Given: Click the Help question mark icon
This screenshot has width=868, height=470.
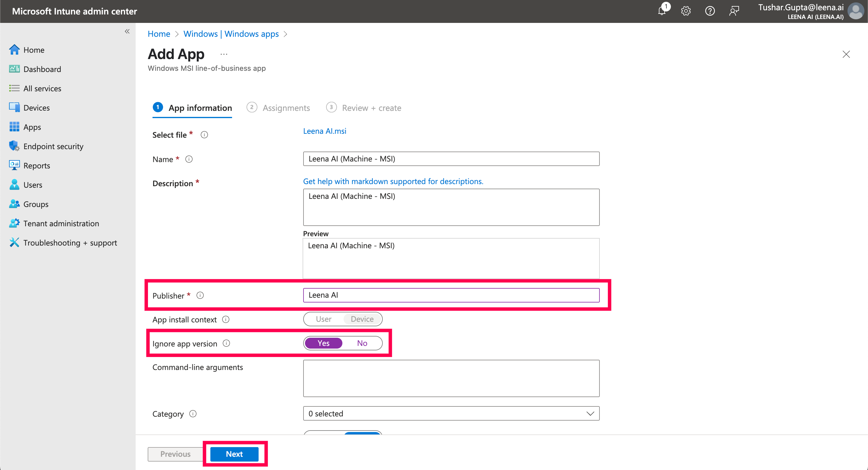Looking at the screenshot, I should 710,11.
